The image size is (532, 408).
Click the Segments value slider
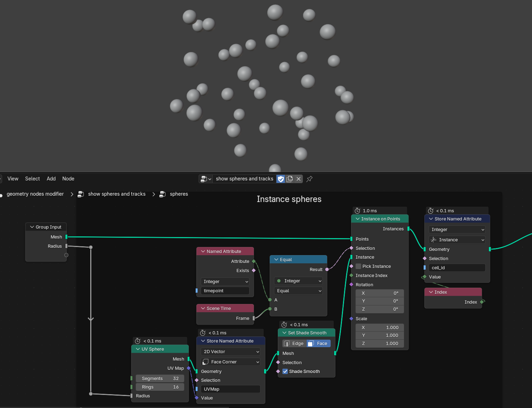click(x=160, y=379)
